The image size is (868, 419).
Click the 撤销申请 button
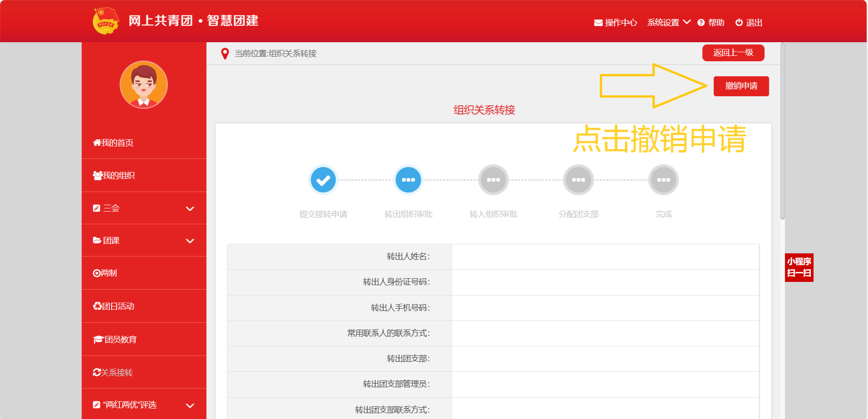[741, 86]
